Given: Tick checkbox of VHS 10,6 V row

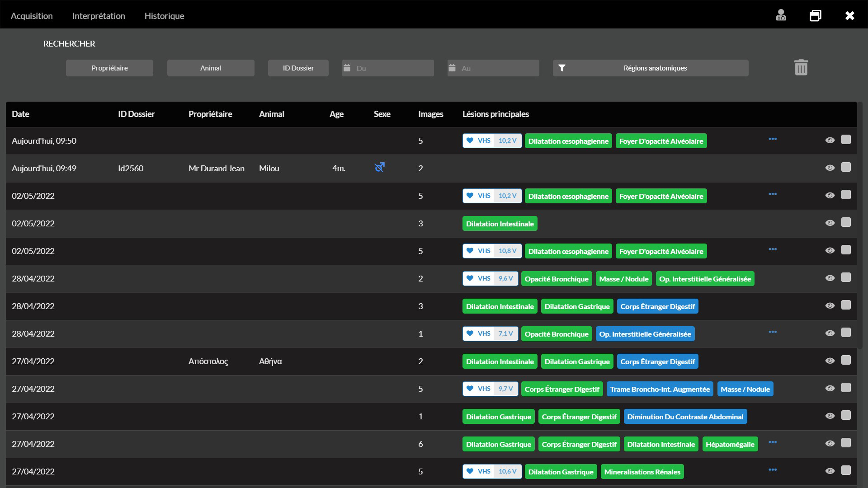Looking at the screenshot, I should (846, 470).
